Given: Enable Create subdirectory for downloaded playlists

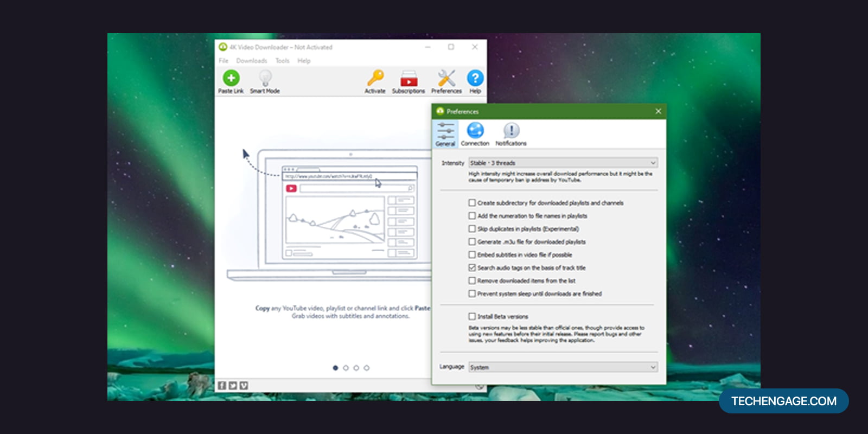Looking at the screenshot, I should coord(472,203).
